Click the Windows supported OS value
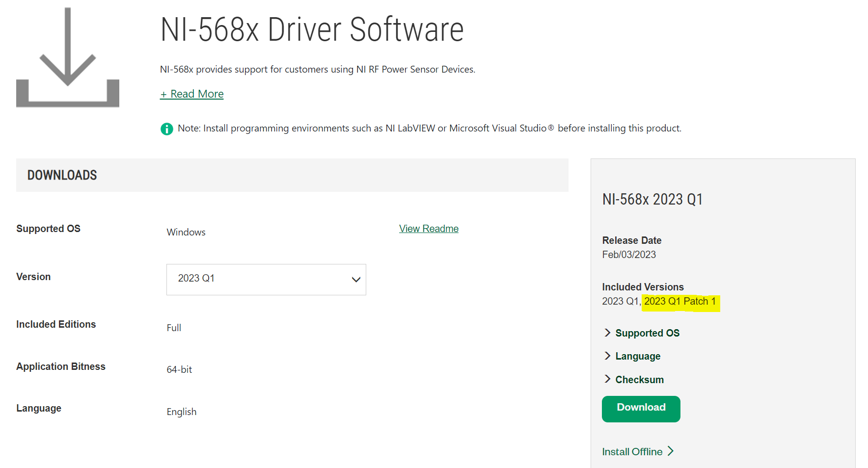Viewport: 868px width, 468px height. pos(186,232)
